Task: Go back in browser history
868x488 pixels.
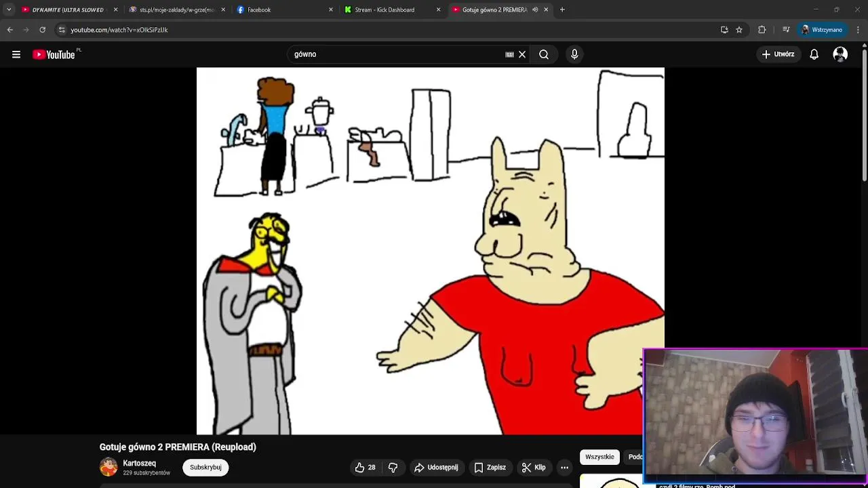Action: [x=9, y=30]
